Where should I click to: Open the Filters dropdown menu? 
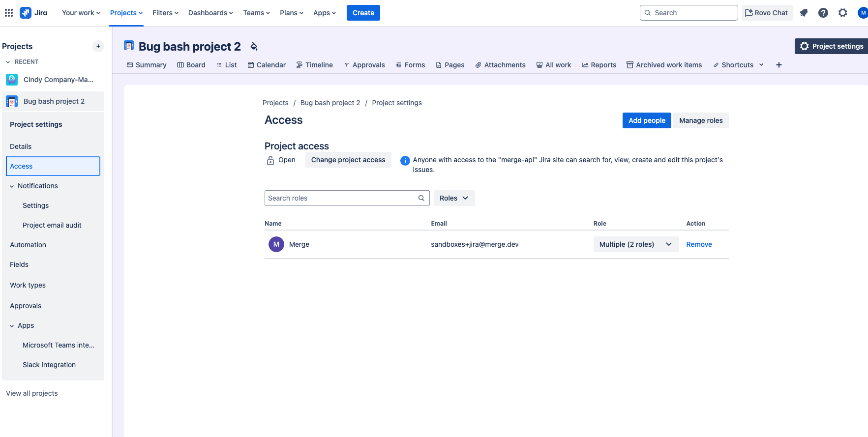(165, 13)
